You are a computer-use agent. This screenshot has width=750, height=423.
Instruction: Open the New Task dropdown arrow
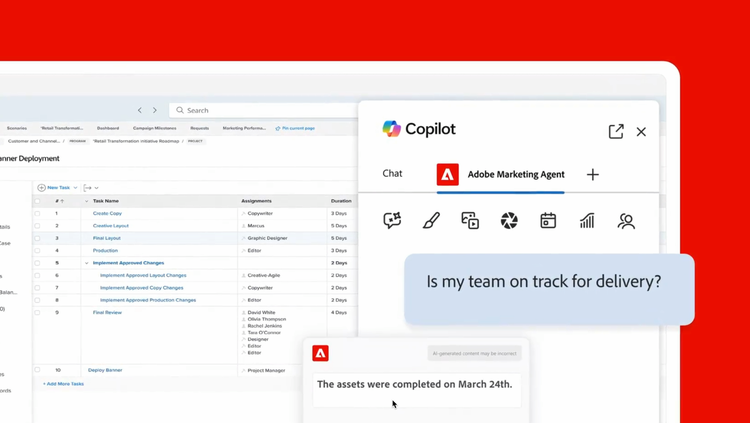click(75, 188)
